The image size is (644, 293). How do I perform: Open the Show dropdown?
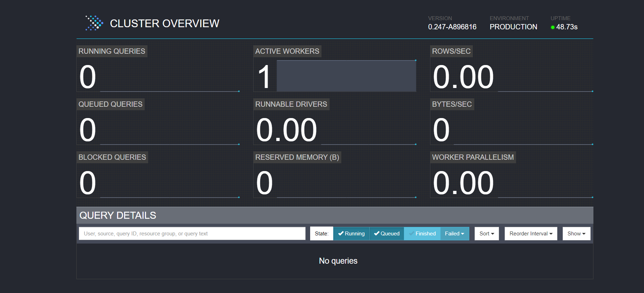[x=576, y=234]
